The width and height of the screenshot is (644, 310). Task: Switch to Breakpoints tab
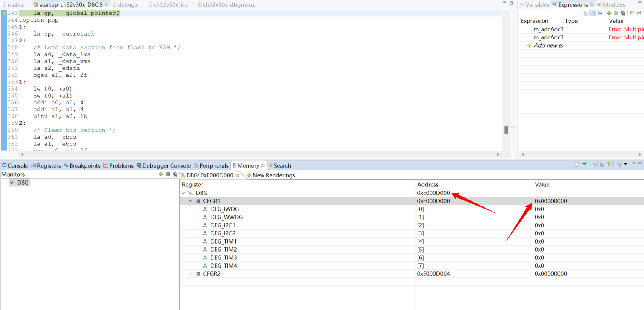tap(82, 165)
